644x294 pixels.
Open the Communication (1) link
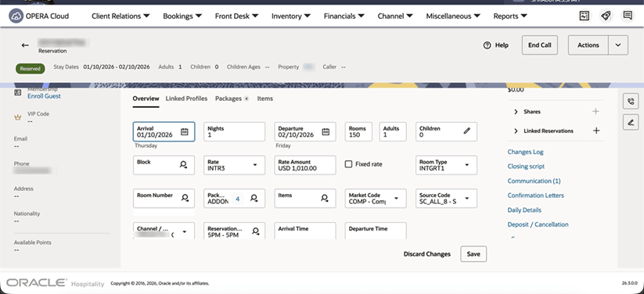coord(534,181)
